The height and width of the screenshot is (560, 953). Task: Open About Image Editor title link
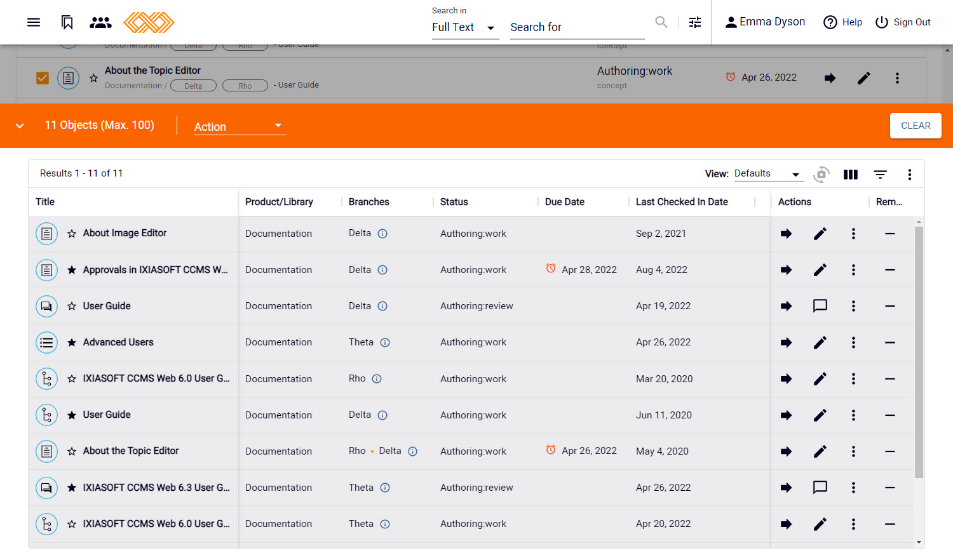tap(125, 233)
